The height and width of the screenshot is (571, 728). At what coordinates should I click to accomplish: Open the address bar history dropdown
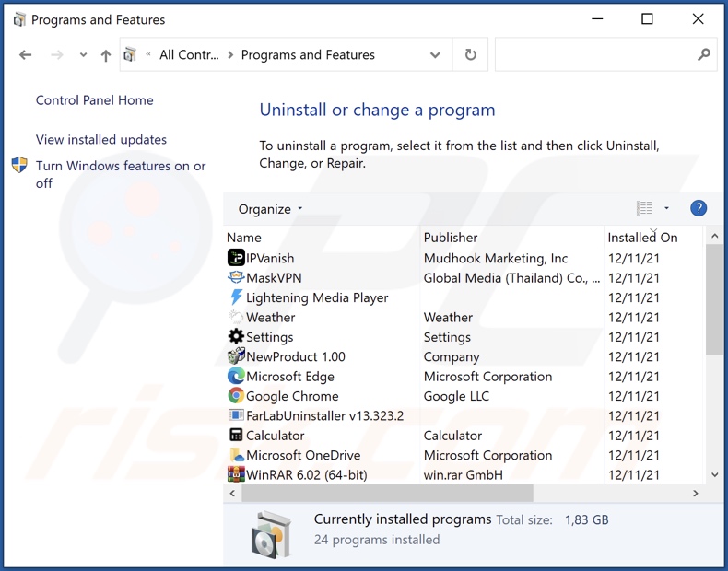point(435,55)
